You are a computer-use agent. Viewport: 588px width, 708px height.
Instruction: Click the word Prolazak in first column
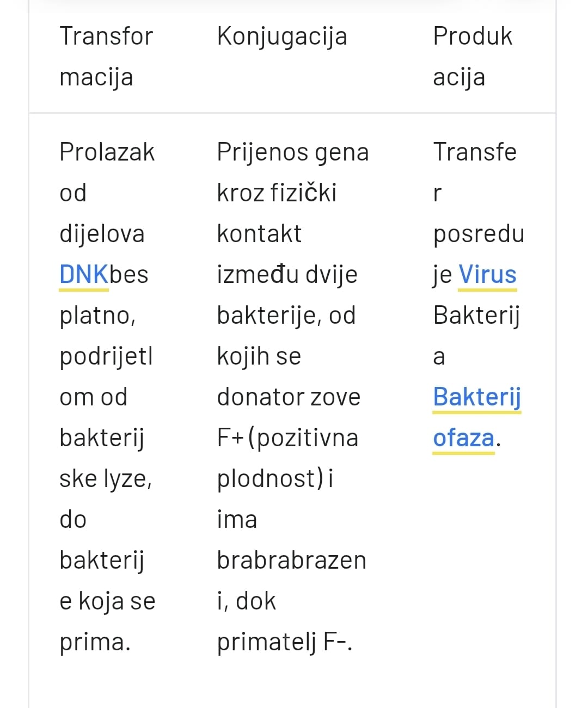coord(107,152)
